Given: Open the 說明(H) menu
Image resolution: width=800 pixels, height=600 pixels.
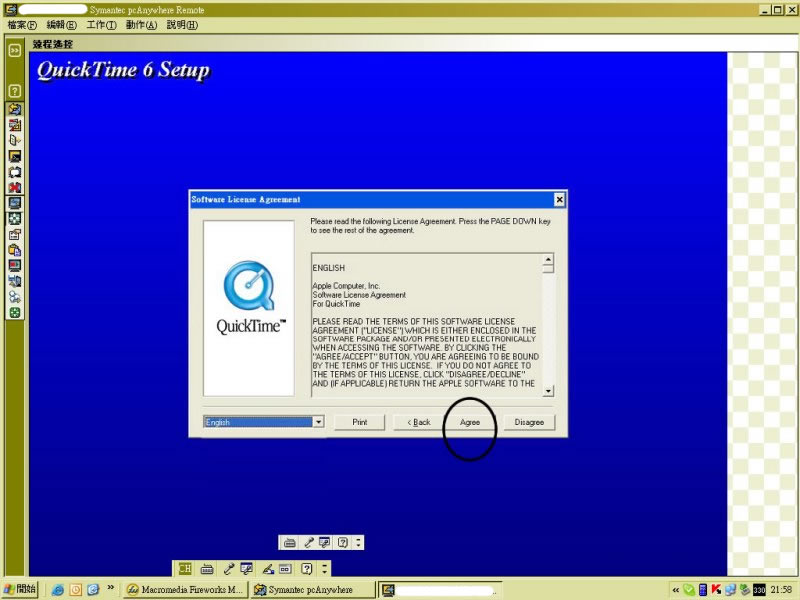Looking at the screenshot, I should (182, 25).
